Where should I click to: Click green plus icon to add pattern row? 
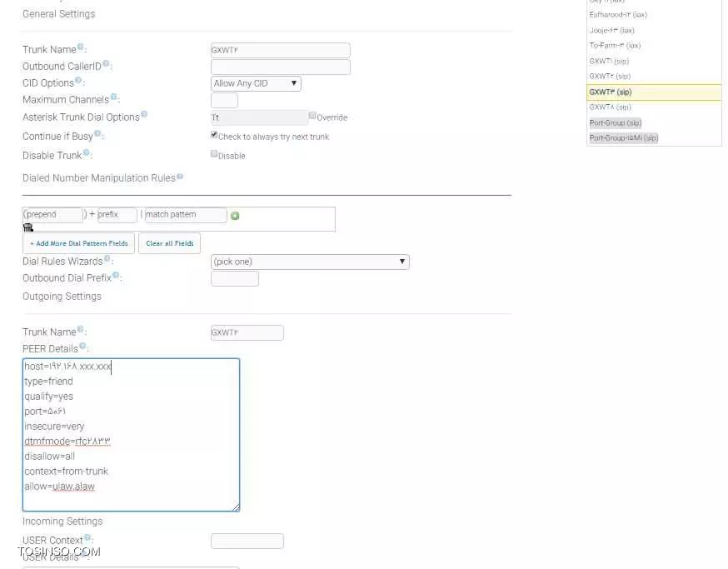click(x=235, y=216)
